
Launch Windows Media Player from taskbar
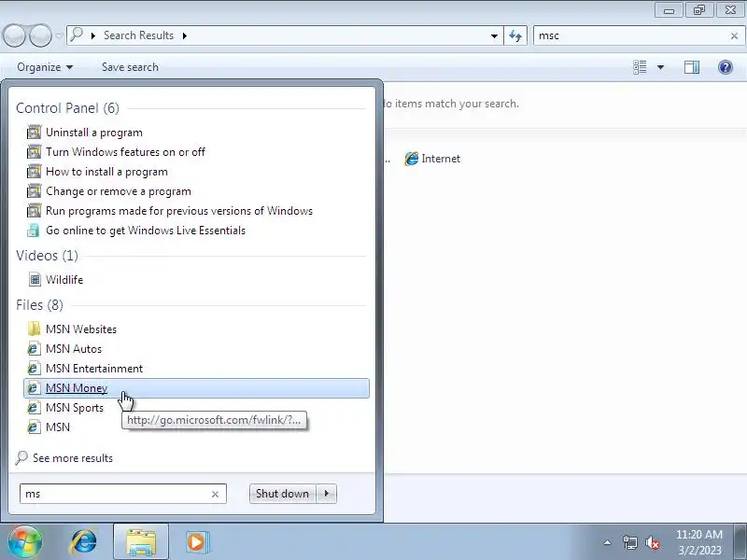point(196,542)
